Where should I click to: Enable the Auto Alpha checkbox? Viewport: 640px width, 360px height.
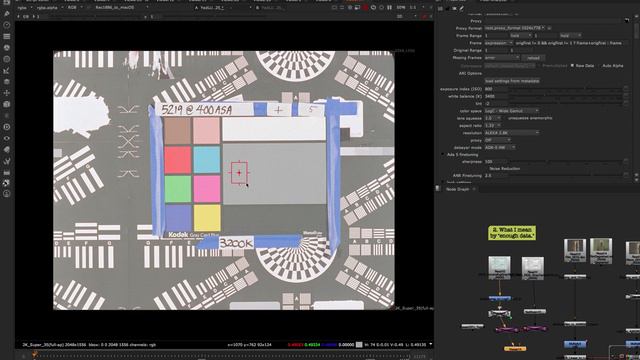(x=599, y=66)
